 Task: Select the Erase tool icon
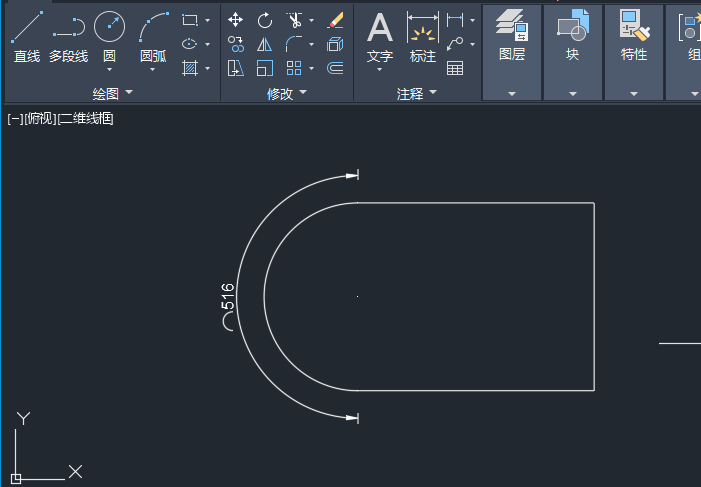point(336,20)
